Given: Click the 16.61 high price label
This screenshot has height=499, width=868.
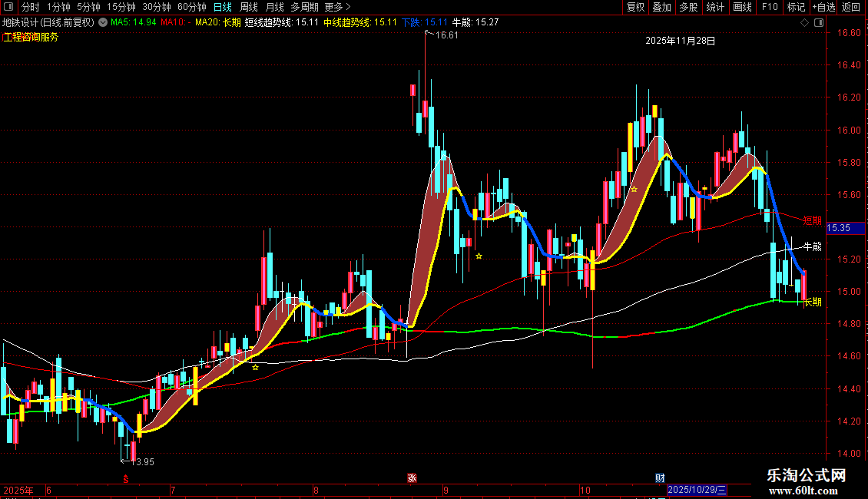Looking at the screenshot, I should click(447, 35).
